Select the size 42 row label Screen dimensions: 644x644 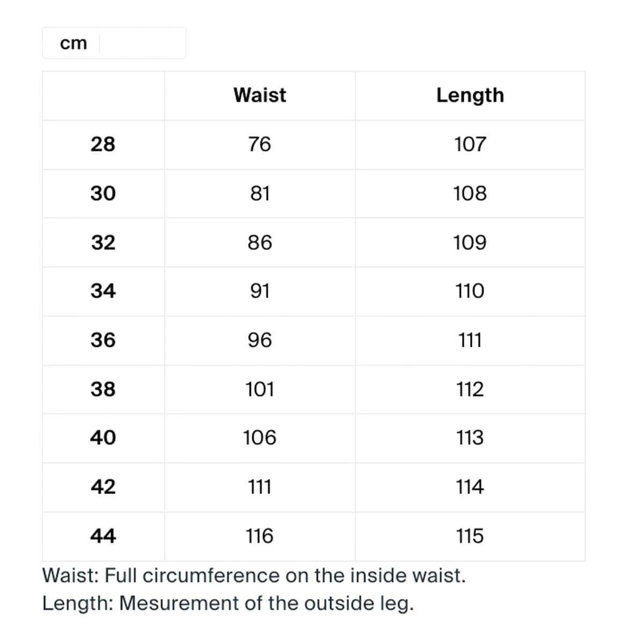pos(103,487)
